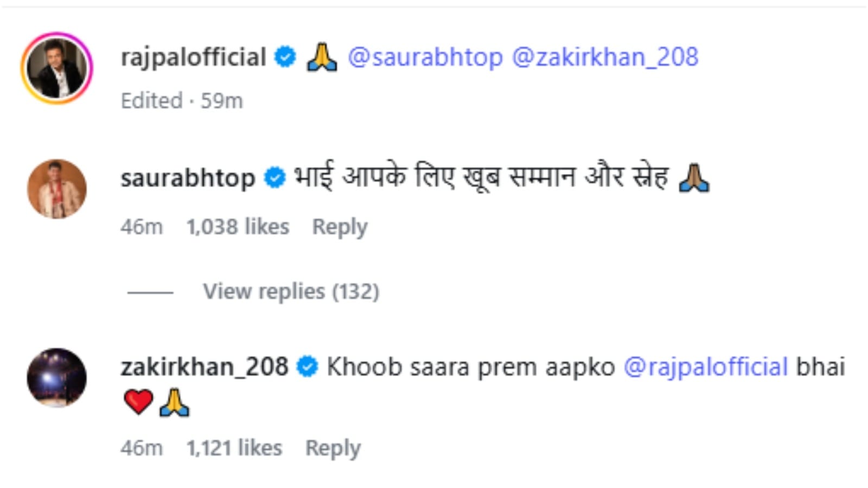Open the saurabhtop username link

pyautogui.click(x=188, y=178)
